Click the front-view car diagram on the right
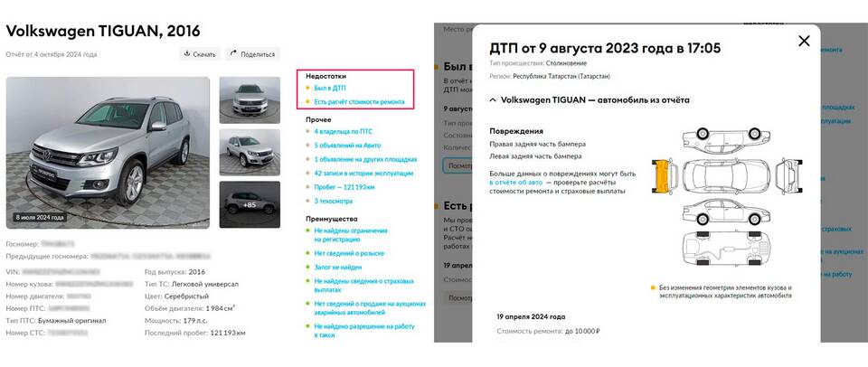The image size is (868, 367). pyautogui.click(x=789, y=175)
